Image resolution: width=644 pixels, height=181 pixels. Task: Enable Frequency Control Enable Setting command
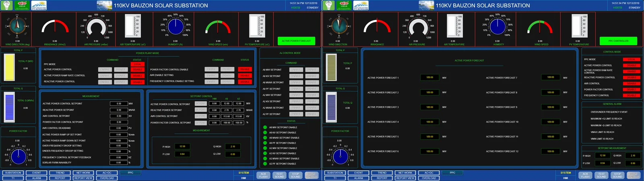click(211, 82)
